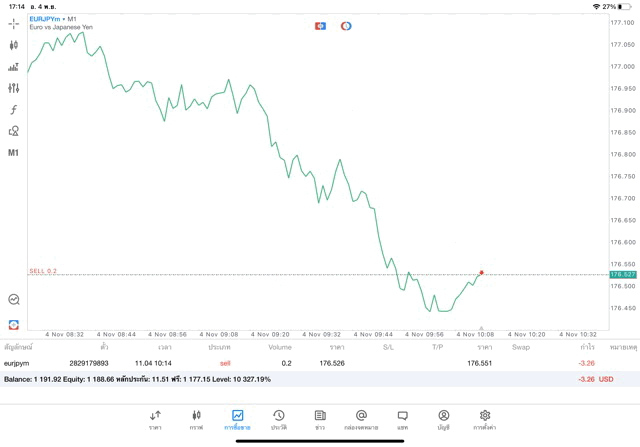640x447 pixels.
Task: Open the chat speech bubble tab
Action: (402, 419)
